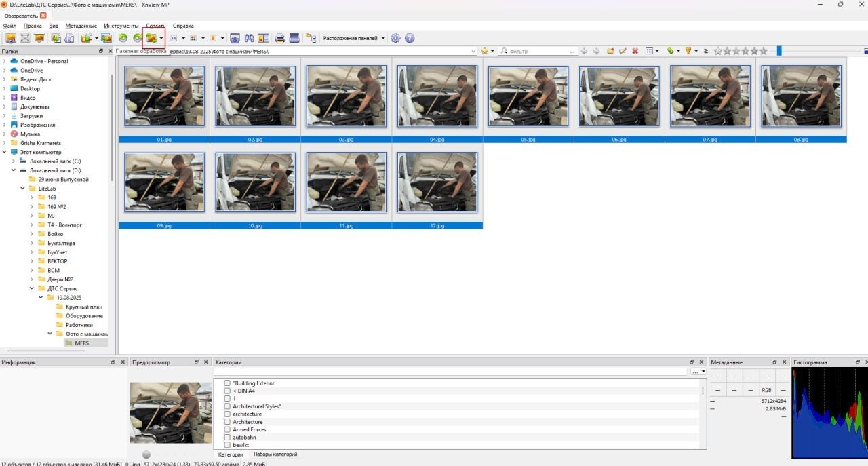Rotate right using the green clockwise icon
This screenshot has width=868, height=466.
[138, 38]
